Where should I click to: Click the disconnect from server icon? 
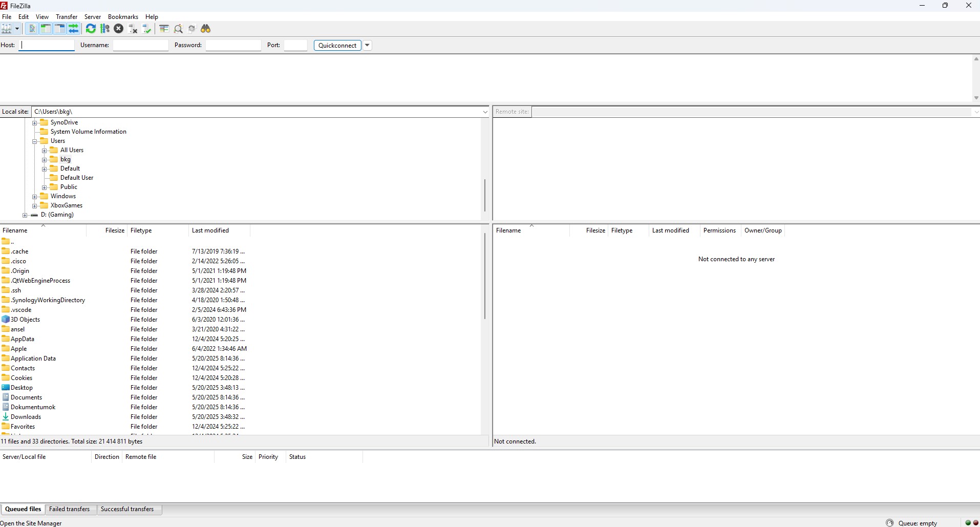pyautogui.click(x=133, y=29)
